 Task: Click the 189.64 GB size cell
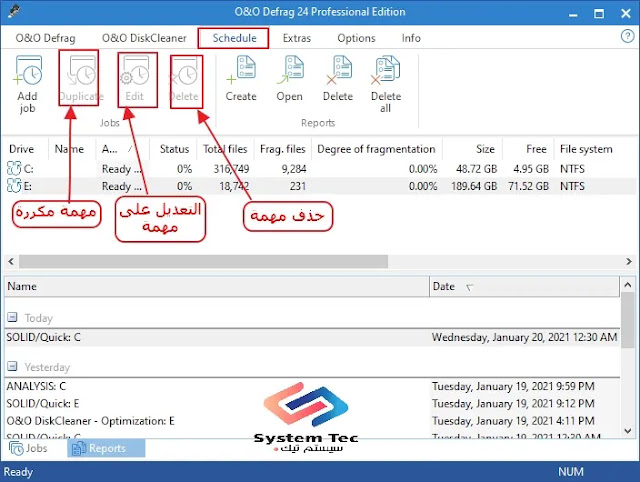click(474, 186)
